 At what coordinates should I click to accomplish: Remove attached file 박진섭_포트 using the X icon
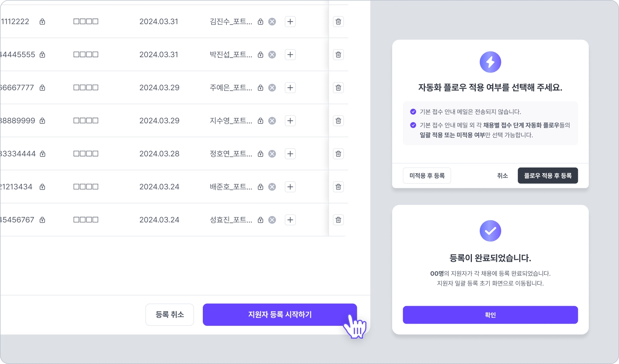[272, 55]
